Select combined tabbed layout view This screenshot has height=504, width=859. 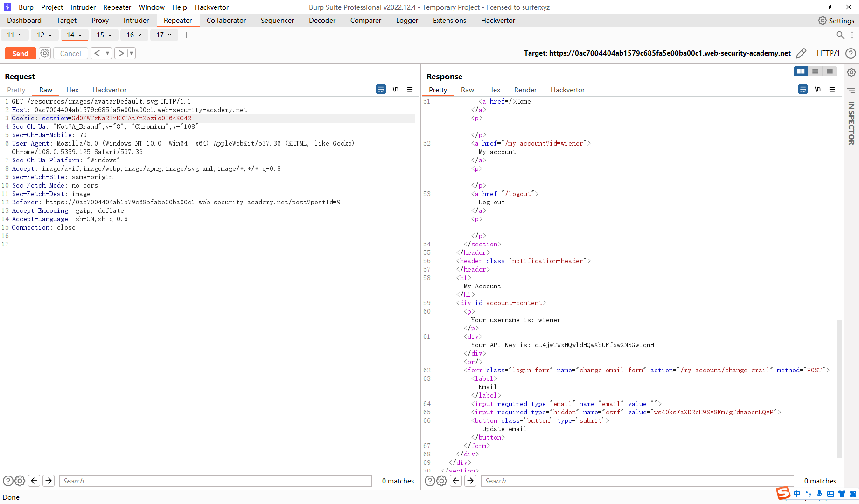pos(830,71)
